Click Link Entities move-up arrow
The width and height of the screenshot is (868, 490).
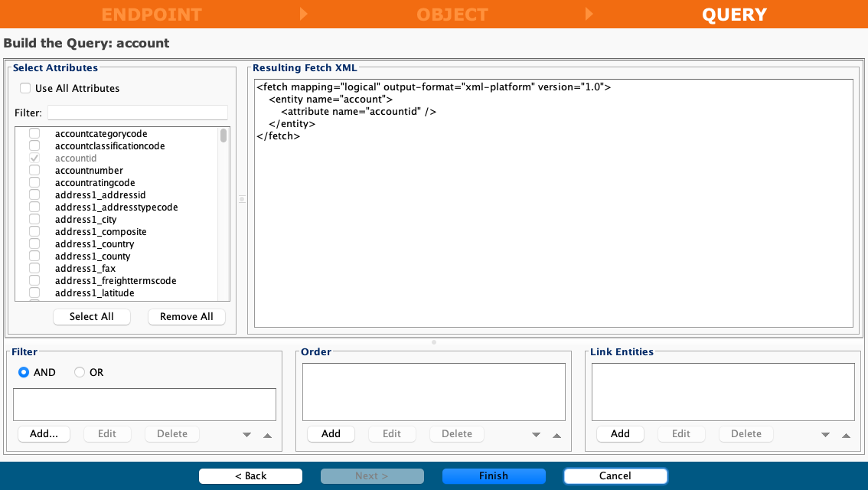pyautogui.click(x=846, y=435)
